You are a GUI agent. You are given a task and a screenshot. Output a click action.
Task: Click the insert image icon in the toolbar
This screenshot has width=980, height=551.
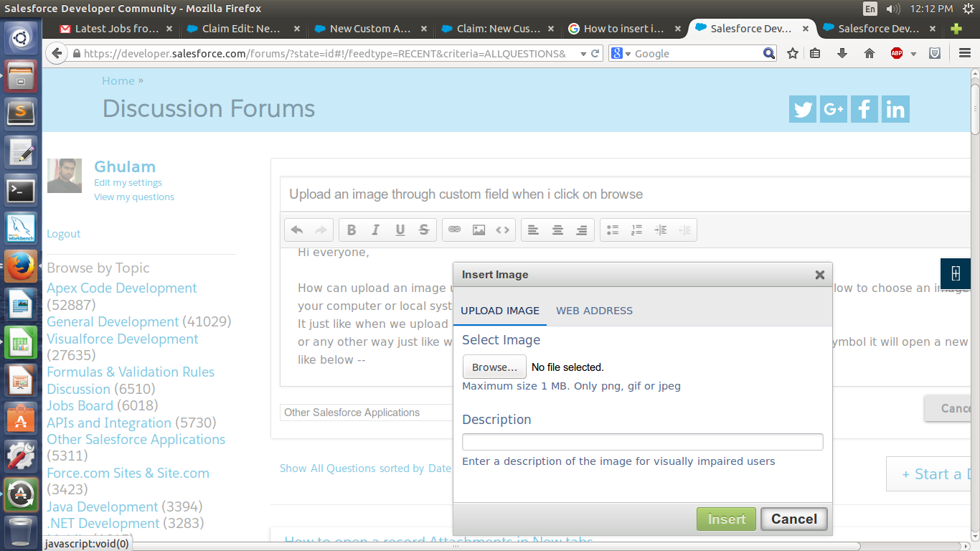(x=479, y=230)
